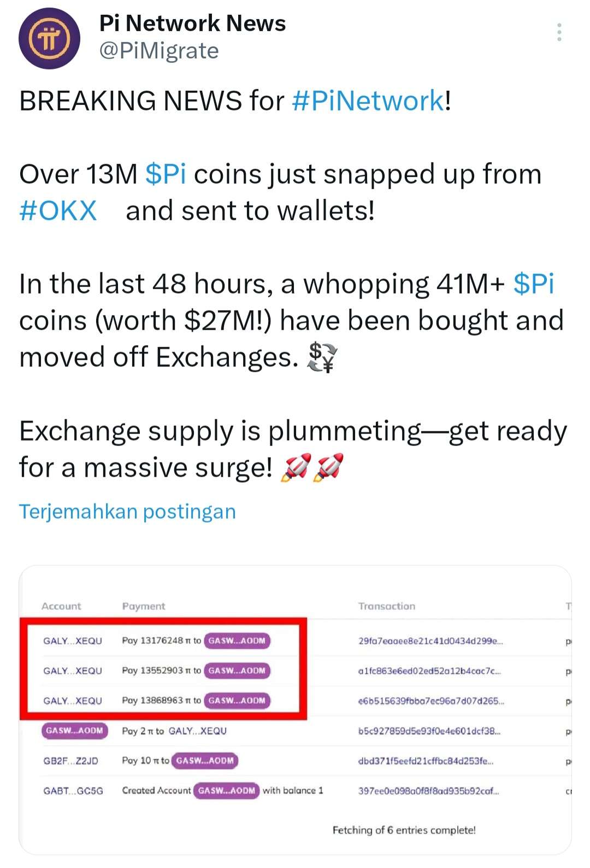Screen dimensions: 590x868
Task: Select GASW...AODM badge in 13552903 payment row
Action: point(237,671)
